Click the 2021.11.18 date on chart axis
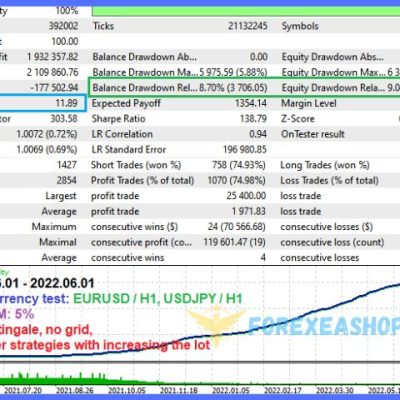This screenshot has width=400, height=400. pos(179,390)
